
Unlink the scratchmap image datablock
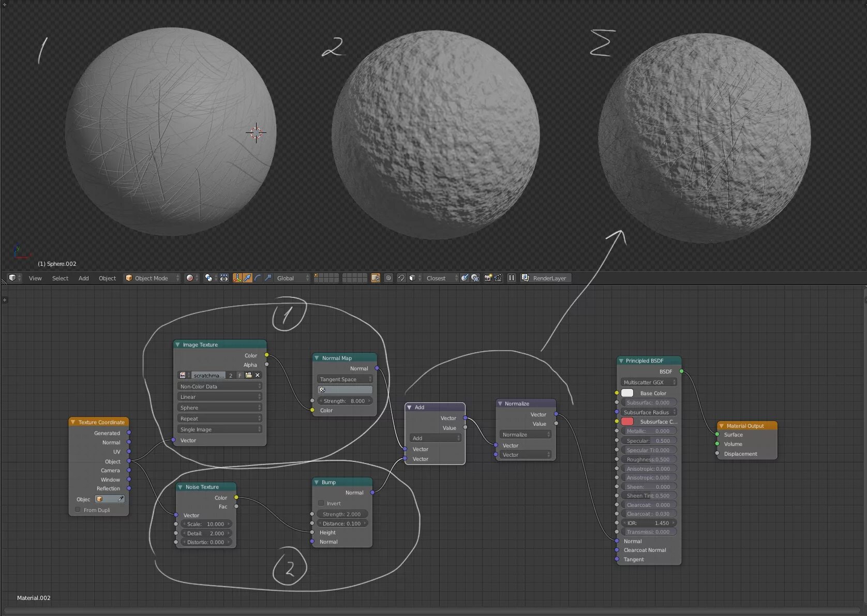pyautogui.click(x=258, y=375)
